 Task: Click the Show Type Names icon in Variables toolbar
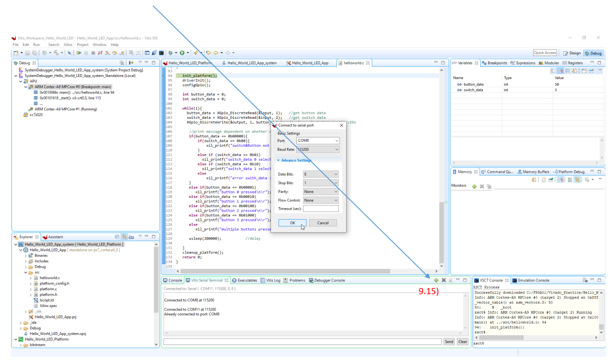tap(553, 71)
